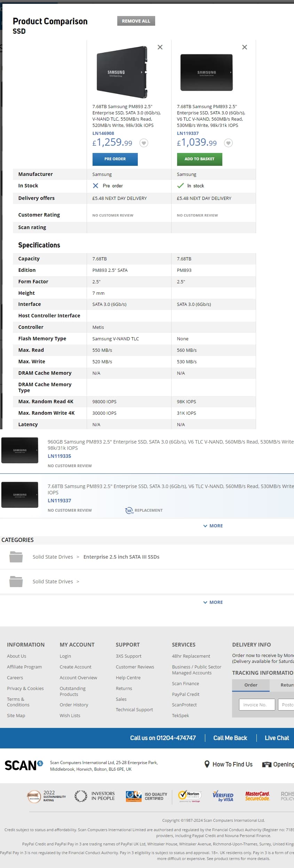Viewport: 294px width, 868px height.
Task: Click the SCAN logo in the footer
Action: coord(24,765)
